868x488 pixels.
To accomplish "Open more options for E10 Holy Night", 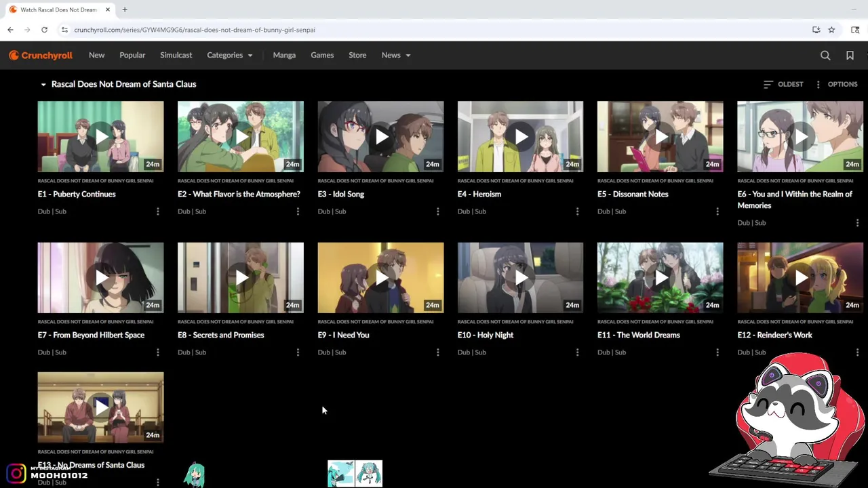I will pyautogui.click(x=577, y=352).
